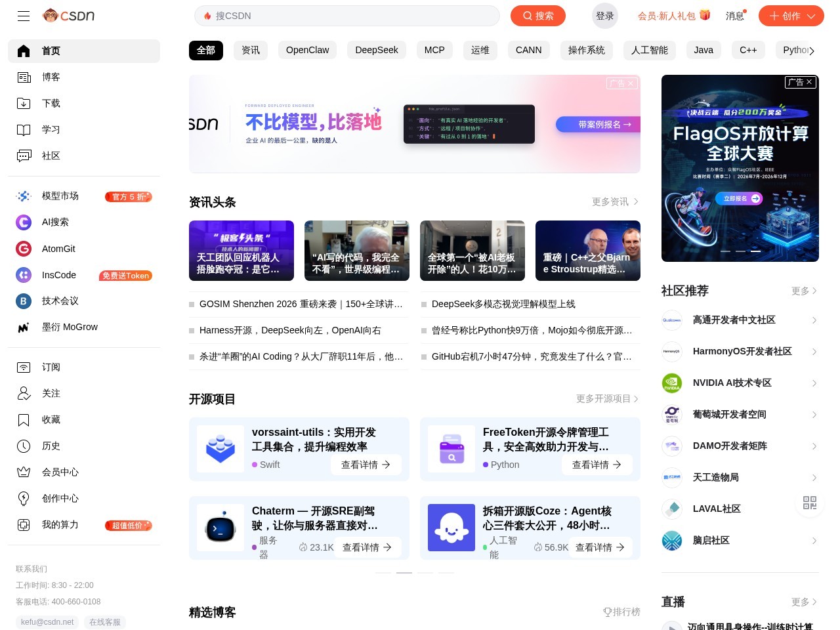Open 会员·新人礼包 link

[x=674, y=16]
